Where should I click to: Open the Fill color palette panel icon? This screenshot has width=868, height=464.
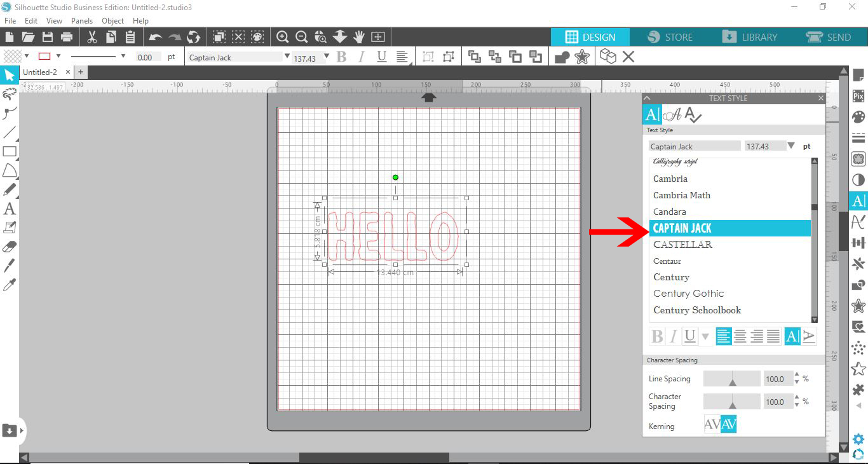pos(858,117)
